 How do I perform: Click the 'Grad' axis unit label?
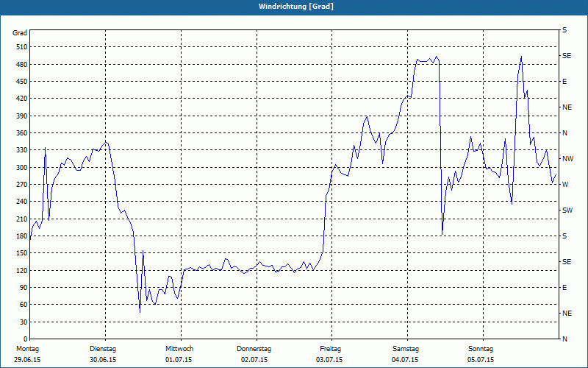[20, 33]
